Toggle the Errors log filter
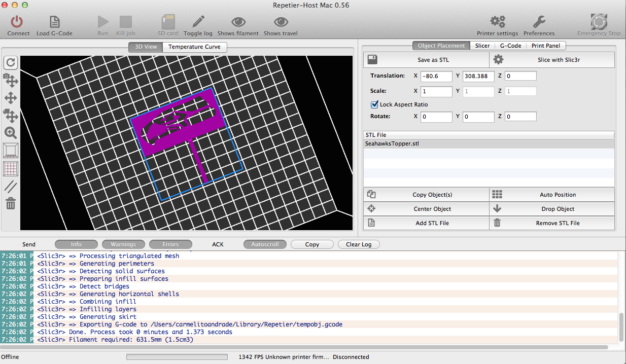This screenshot has width=626, height=364. [170, 244]
